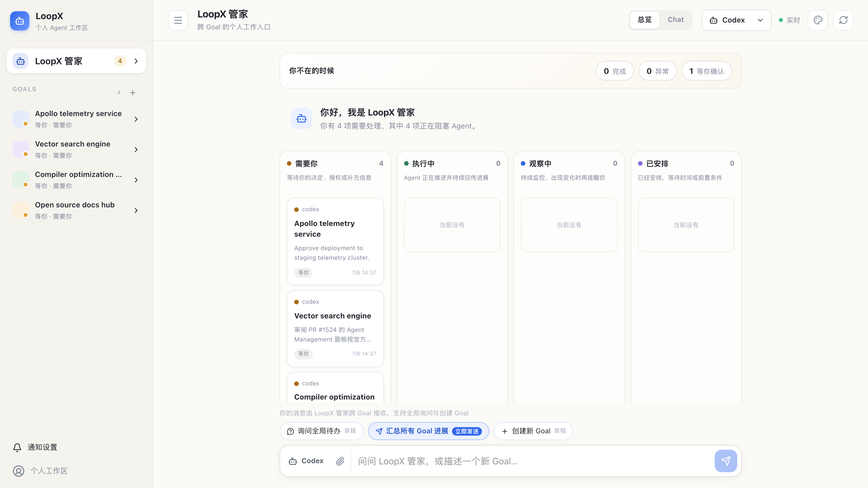Click Apollo telemetry service goal avatar

[x=21, y=119]
